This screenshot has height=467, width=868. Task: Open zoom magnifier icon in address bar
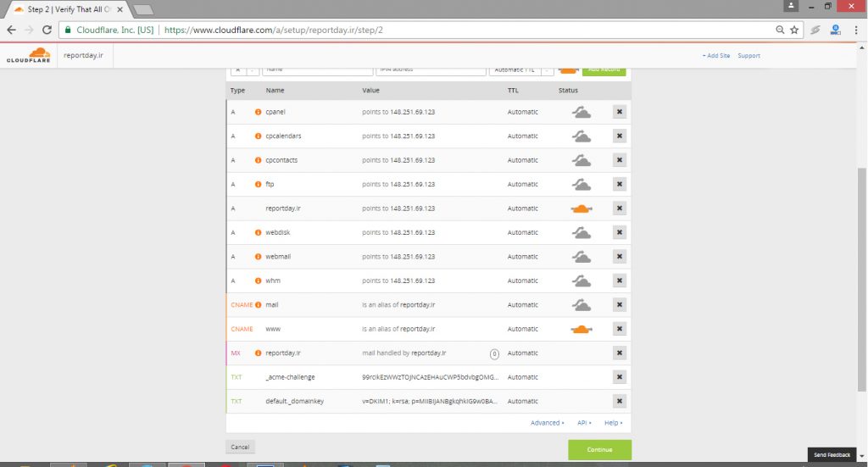pos(780,30)
